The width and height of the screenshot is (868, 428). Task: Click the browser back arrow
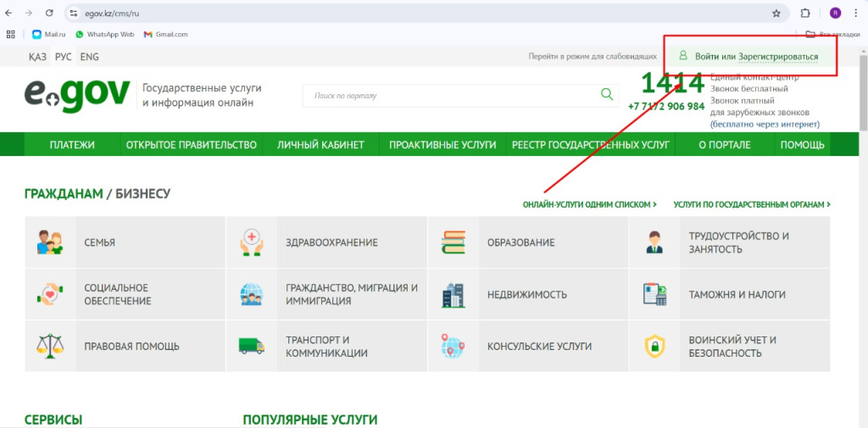click(8, 14)
